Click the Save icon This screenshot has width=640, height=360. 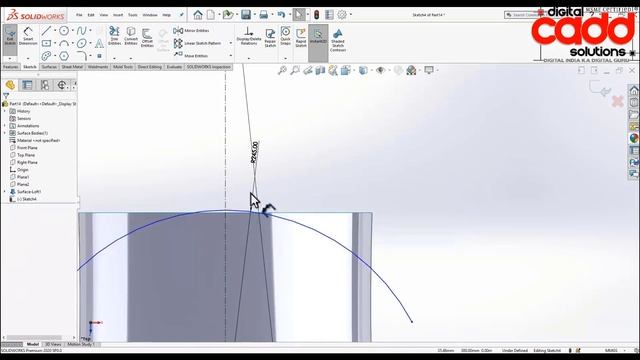246,15
